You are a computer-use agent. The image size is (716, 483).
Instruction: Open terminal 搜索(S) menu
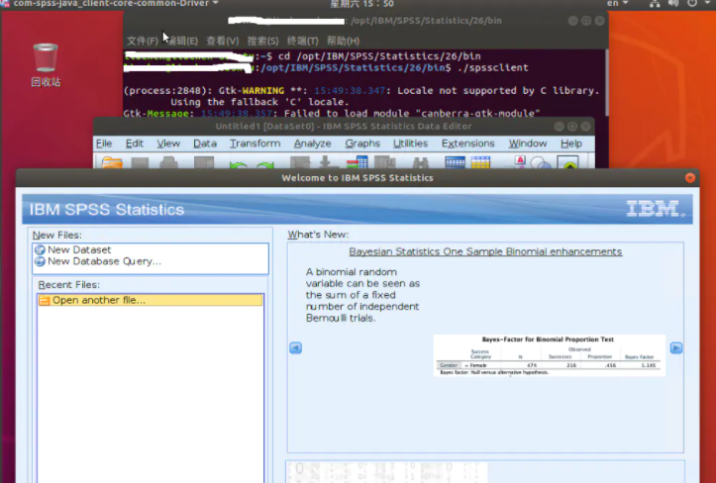click(263, 41)
